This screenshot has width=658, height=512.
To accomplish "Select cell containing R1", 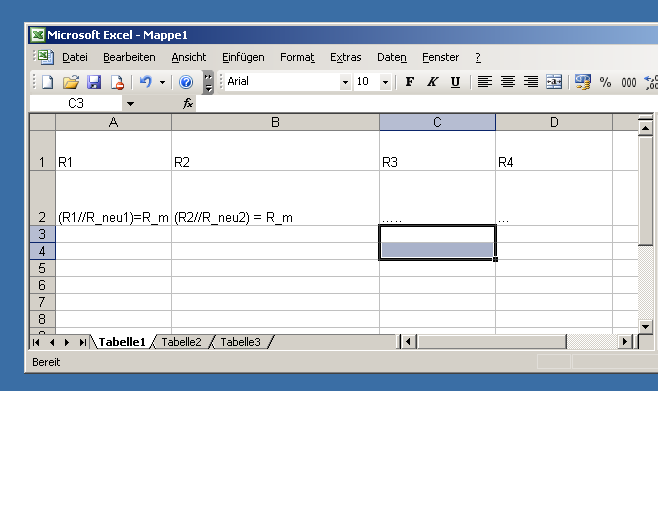I will 113,151.
